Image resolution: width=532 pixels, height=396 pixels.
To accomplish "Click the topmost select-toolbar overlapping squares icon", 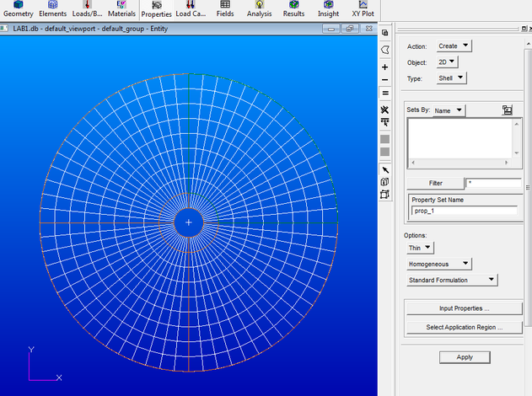I will [385, 34].
